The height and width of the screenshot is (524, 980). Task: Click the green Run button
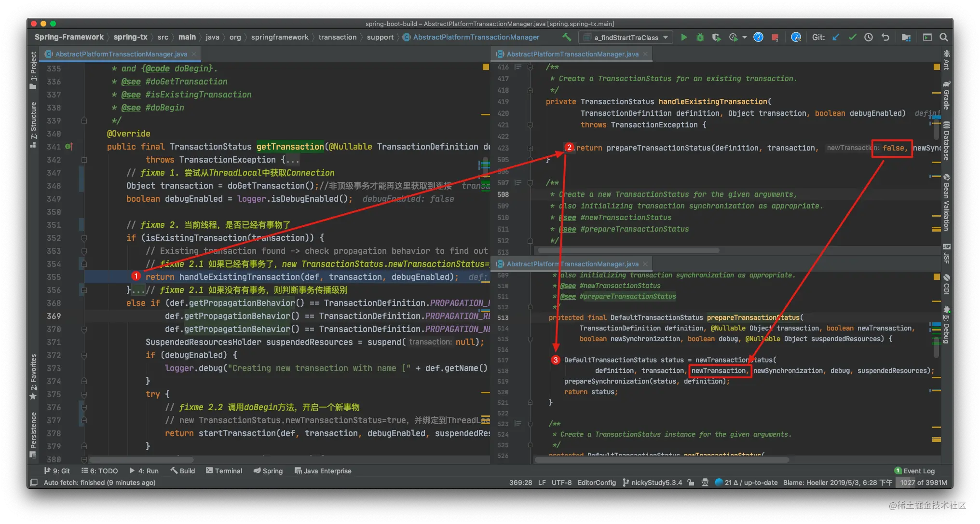pos(684,37)
